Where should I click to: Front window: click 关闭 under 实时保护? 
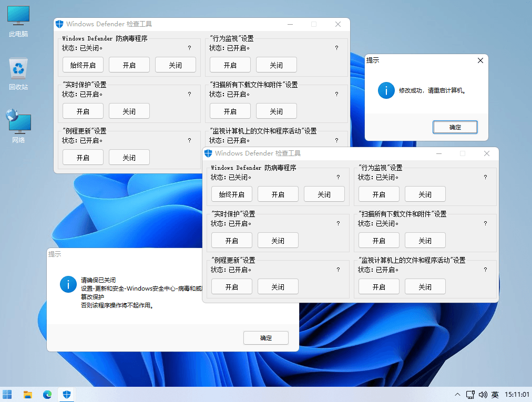pyautogui.click(x=278, y=240)
